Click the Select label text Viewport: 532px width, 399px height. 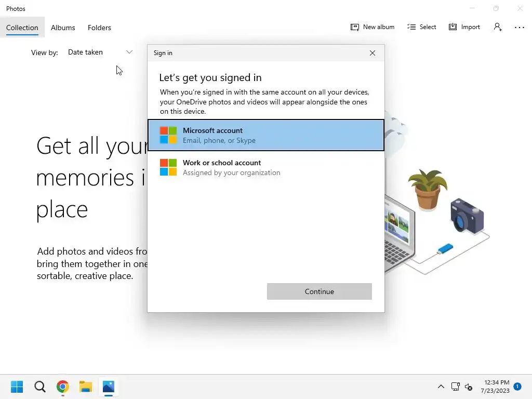coord(428,27)
